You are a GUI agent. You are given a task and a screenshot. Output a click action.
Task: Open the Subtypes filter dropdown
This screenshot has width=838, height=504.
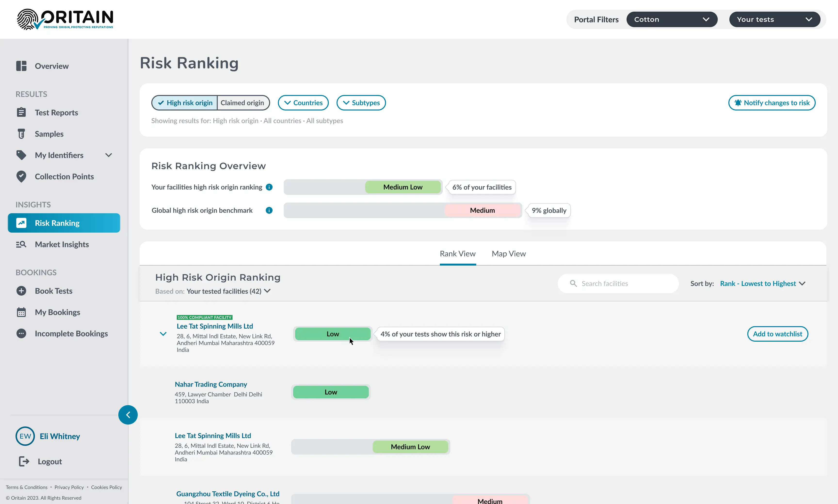tap(361, 102)
